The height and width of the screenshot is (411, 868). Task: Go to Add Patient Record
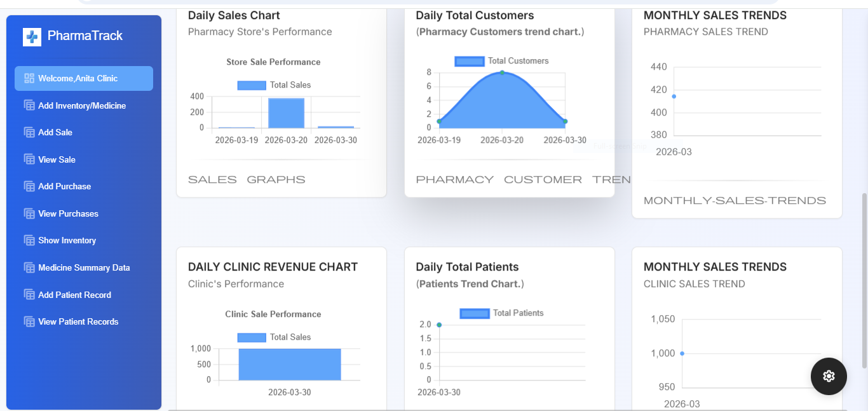click(74, 295)
